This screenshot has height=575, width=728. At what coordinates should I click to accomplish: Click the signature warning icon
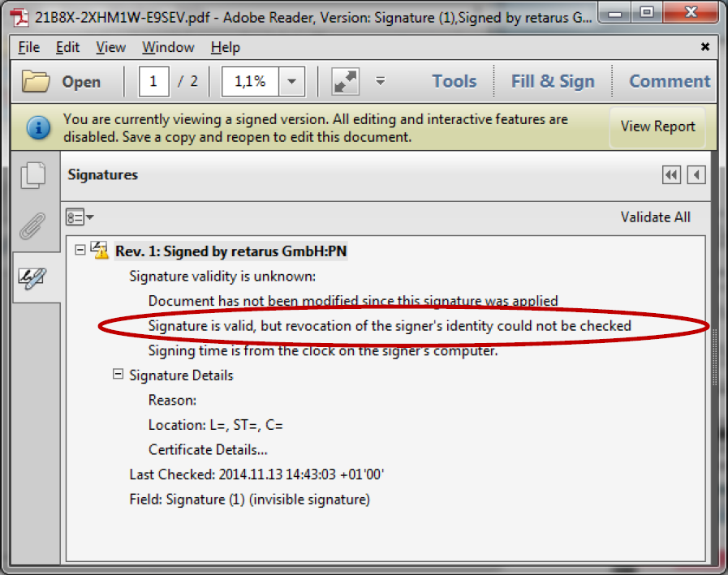pos(101,251)
